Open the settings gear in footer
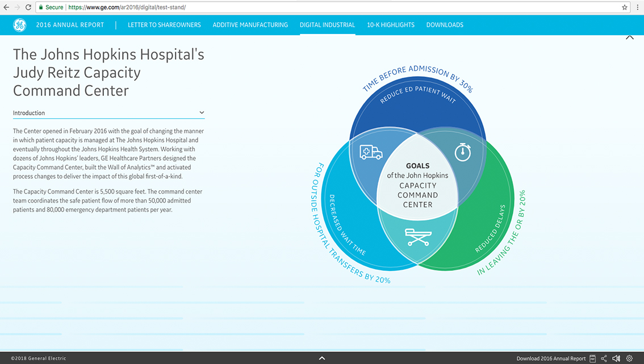Screen dimensions: 644x364 (629, 359)
